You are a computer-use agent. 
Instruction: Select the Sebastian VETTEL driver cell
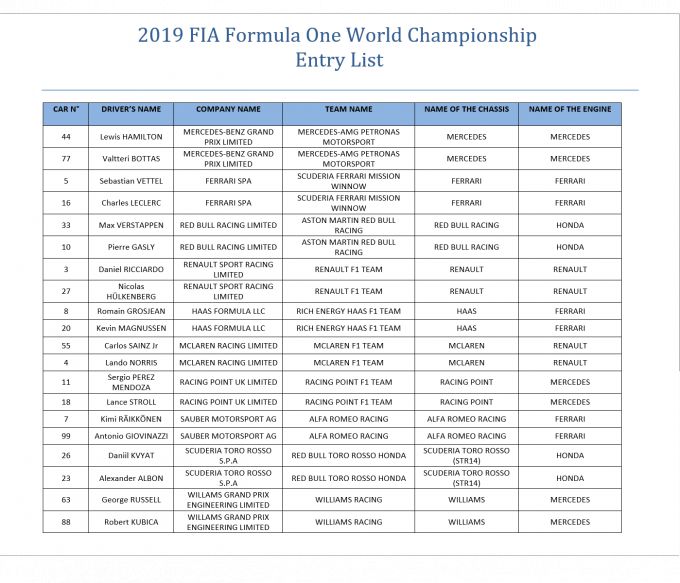(x=130, y=181)
